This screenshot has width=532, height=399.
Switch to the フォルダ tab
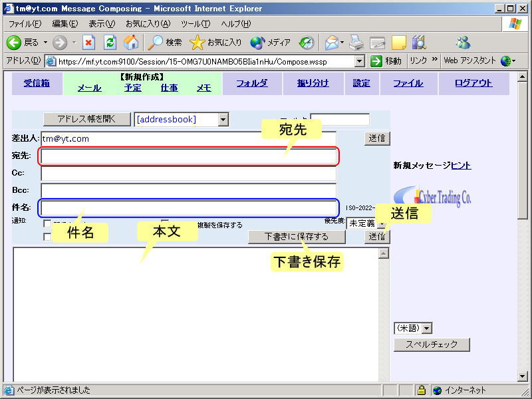[252, 83]
